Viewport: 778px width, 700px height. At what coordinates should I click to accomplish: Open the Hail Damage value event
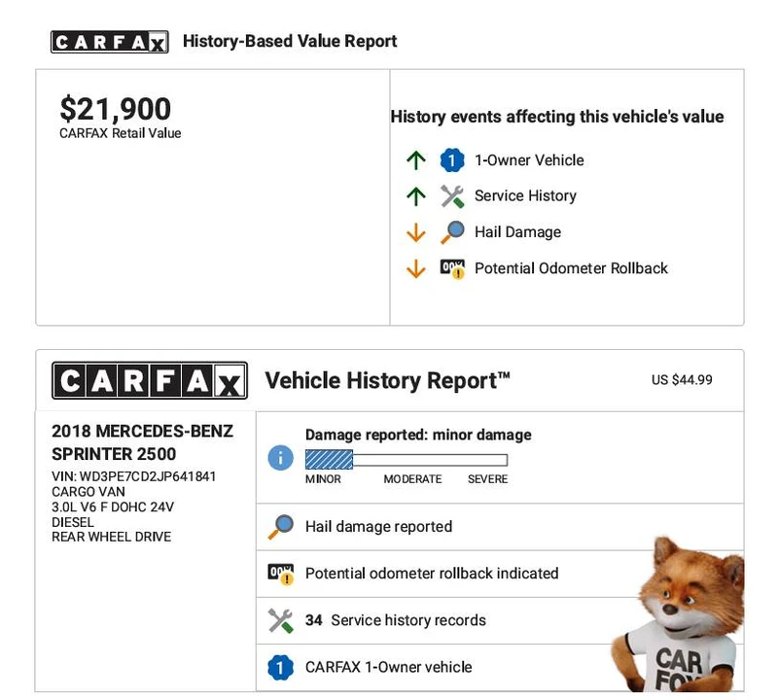tap(517, 232)
